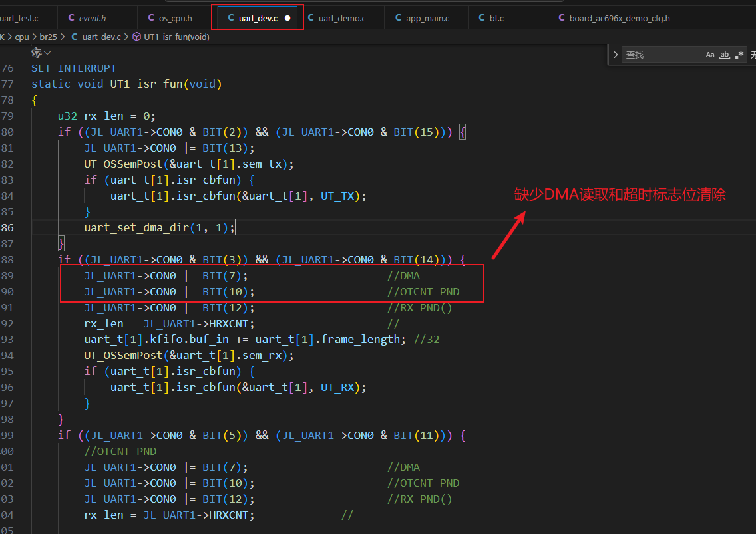Click frame_length on line 93
Screen dimensions: 756x534
[361, 339]
